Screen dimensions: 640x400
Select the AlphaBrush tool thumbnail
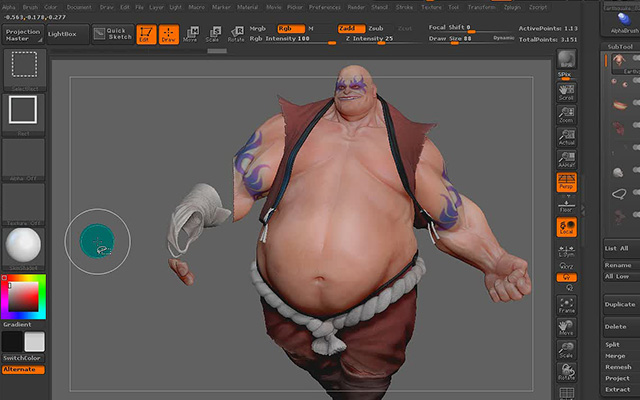(x=623, y=23)
